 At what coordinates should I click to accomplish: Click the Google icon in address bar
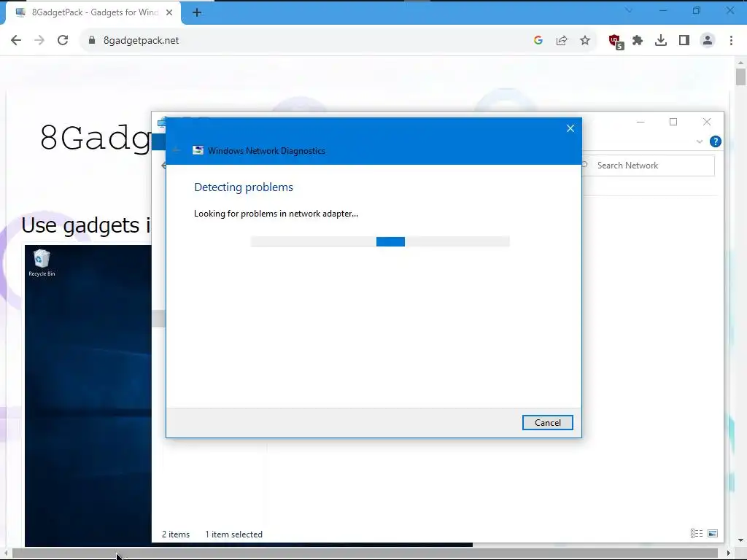[x=538, y=41]
